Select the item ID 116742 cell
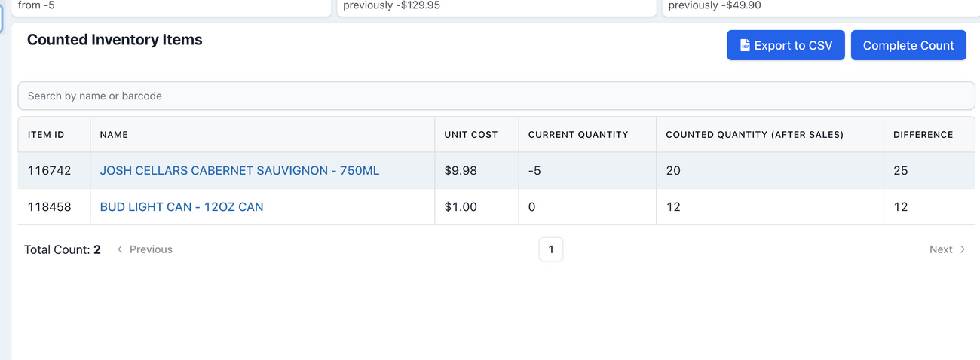Image resolution: width=980 pixels, height=360 pixels. tap(50, 171)
